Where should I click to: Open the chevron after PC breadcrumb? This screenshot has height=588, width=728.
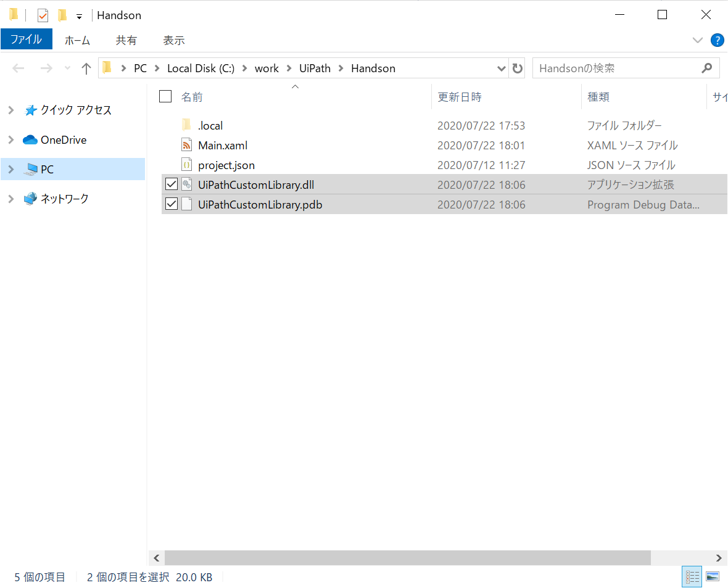157,68
